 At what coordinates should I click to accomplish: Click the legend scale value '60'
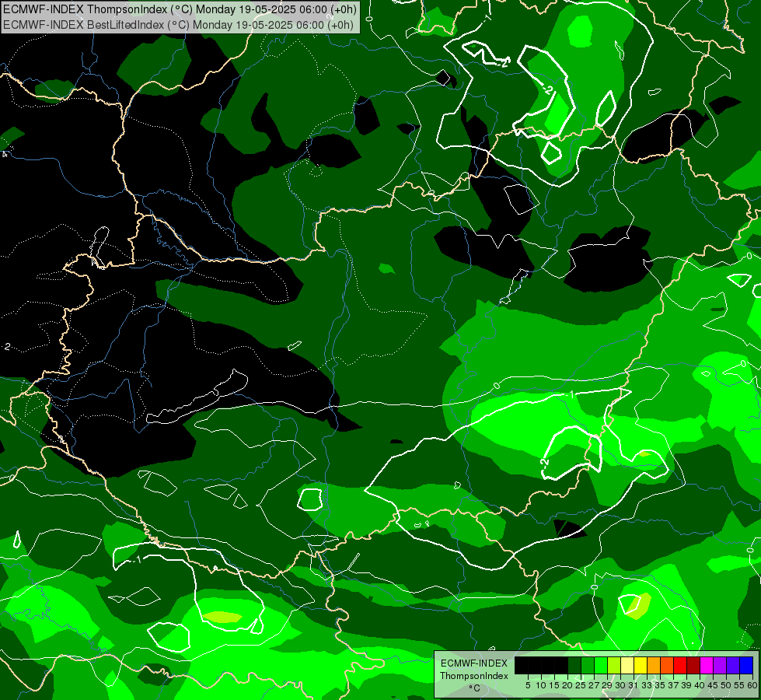pos(752,685)
